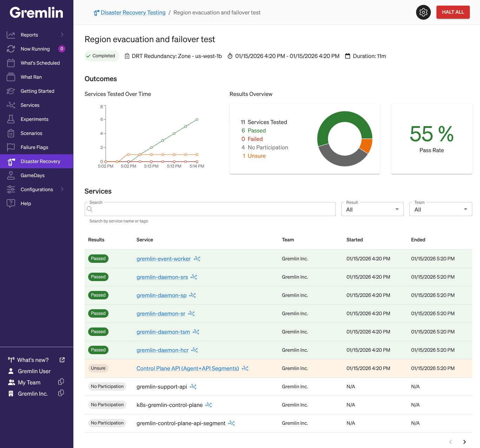Expand the Reports chevron

[62, 34]
